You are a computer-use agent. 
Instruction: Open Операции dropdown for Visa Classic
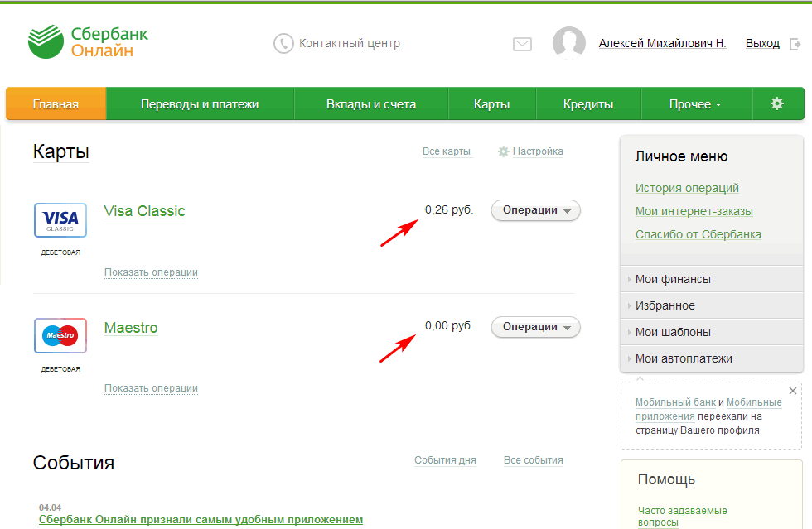tap(535, 210)
